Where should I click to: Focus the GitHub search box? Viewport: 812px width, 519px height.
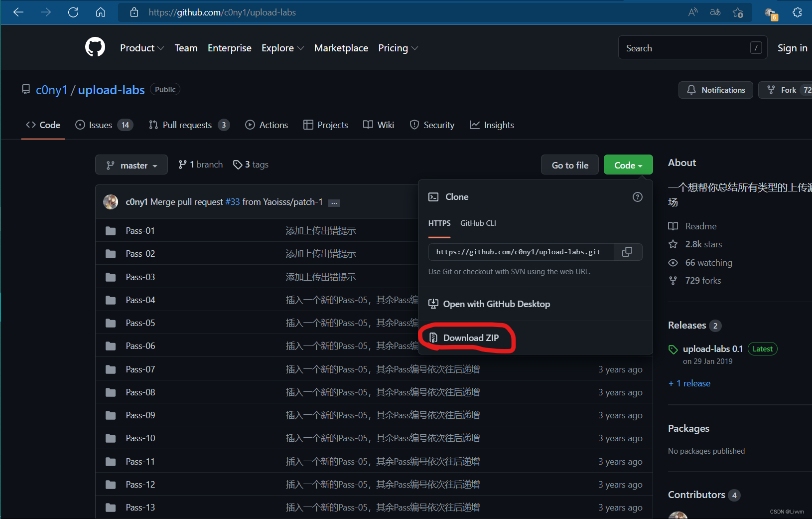pyautogui.click(x=693, y=48)
